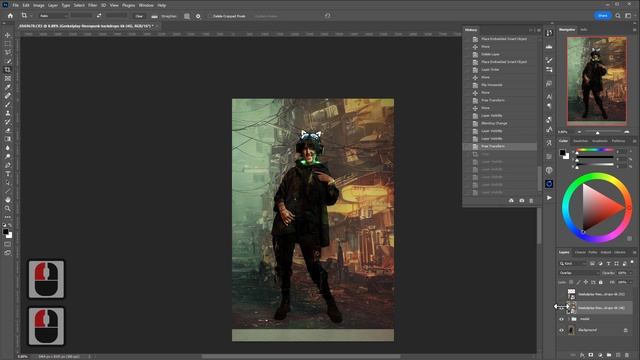Open layer filter Kind dropdown
The image size is (640, 360).
pyautogui.click(x=572, y=264)
